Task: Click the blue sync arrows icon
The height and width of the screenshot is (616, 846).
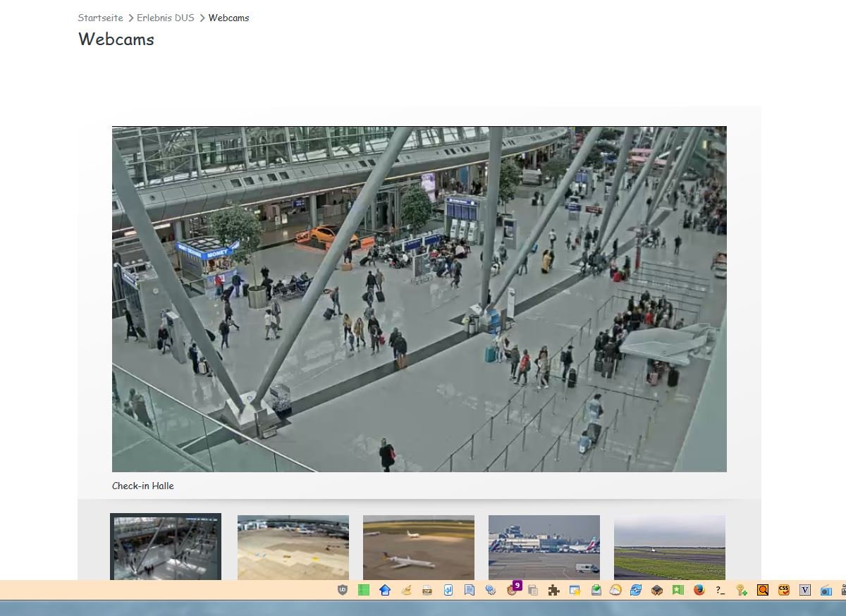Action: (636, 591)
